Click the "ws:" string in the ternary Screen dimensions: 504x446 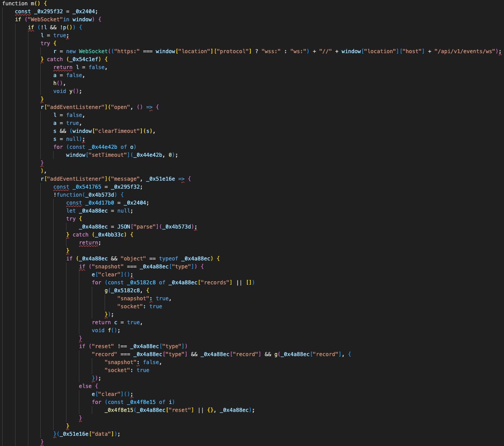tap(298, 51)
